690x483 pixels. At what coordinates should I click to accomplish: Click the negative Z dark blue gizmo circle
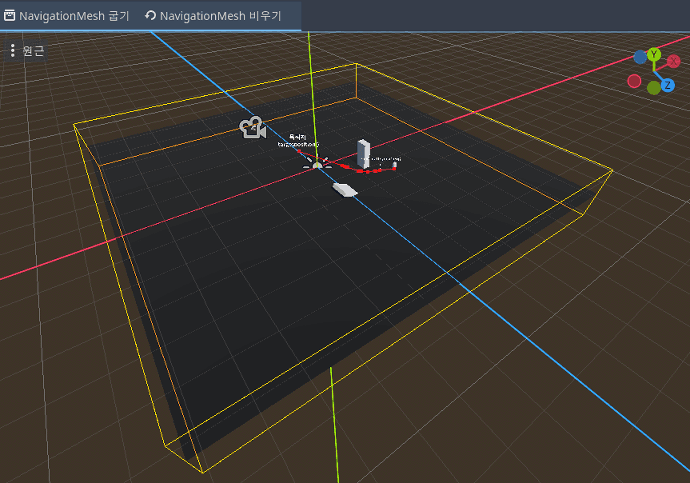coord(640,57)
